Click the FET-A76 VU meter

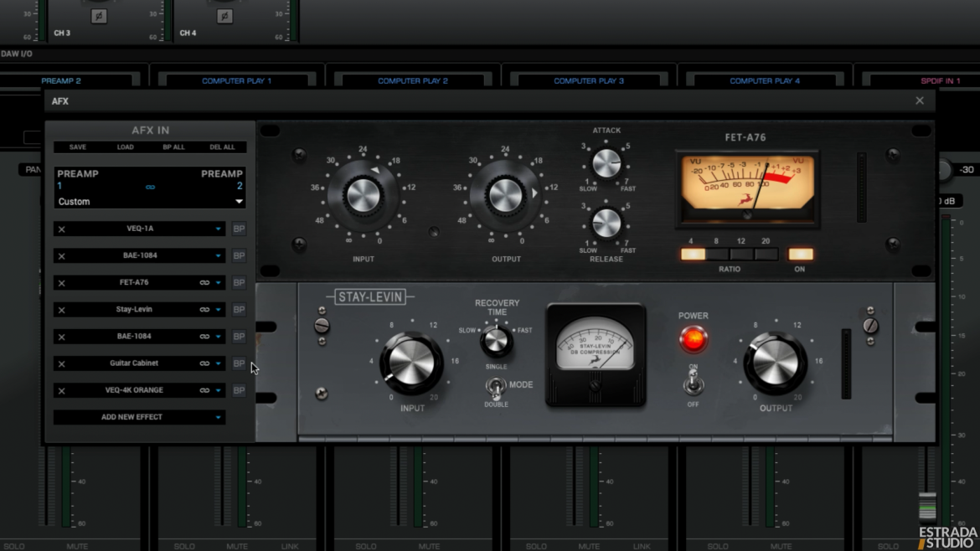pos(747,188)
